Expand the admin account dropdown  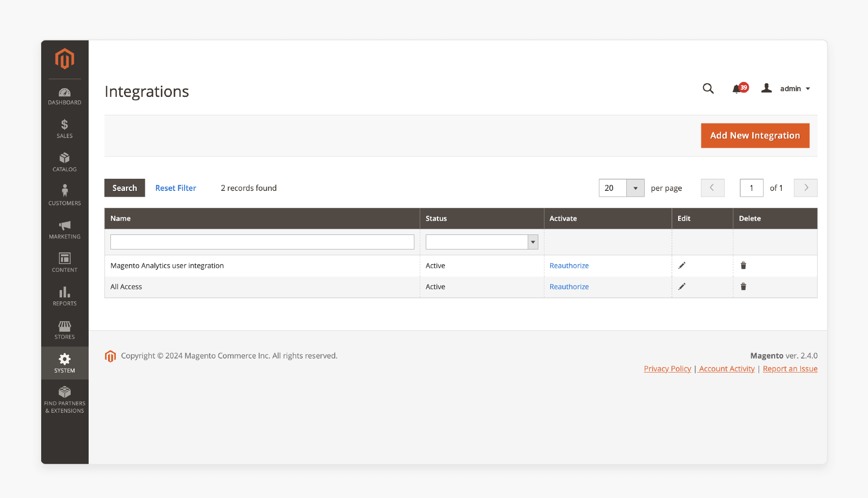(x=794, y=89)
